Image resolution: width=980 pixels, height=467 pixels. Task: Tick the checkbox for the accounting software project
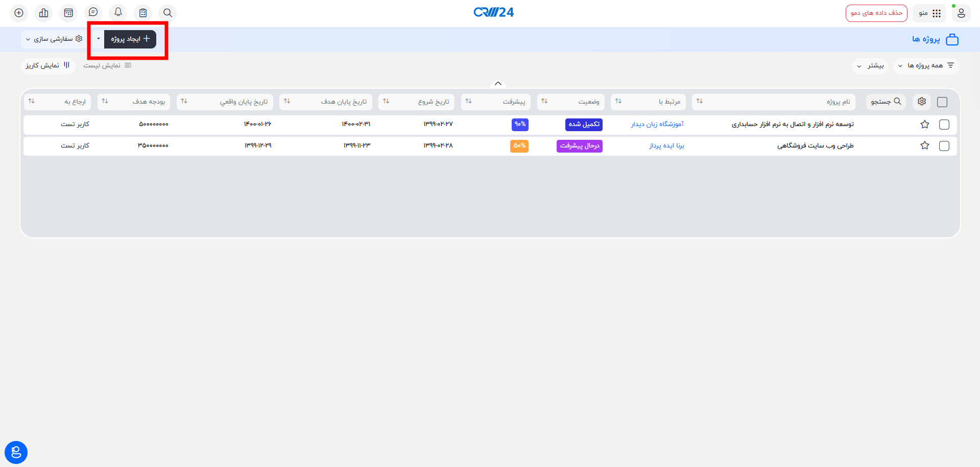[944, 125]
